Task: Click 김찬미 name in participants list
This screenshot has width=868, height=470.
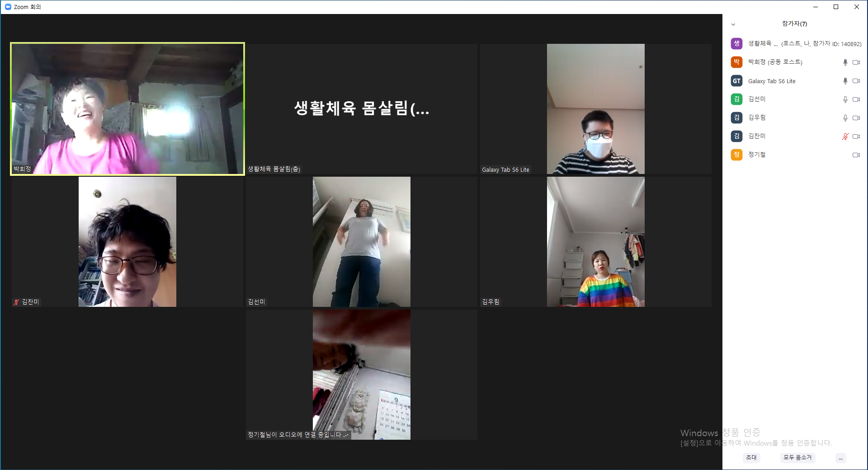Action: pyautogui.click(x=757, y=136)
